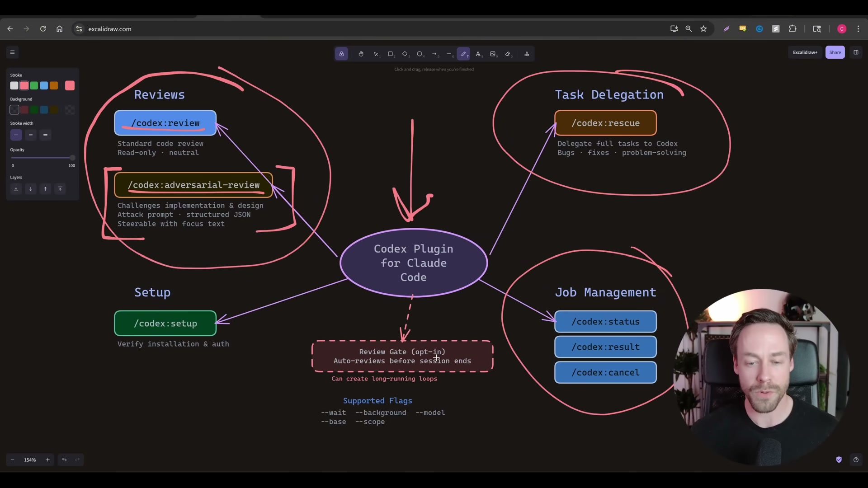Open the main hamburger menu

point(12,52)
